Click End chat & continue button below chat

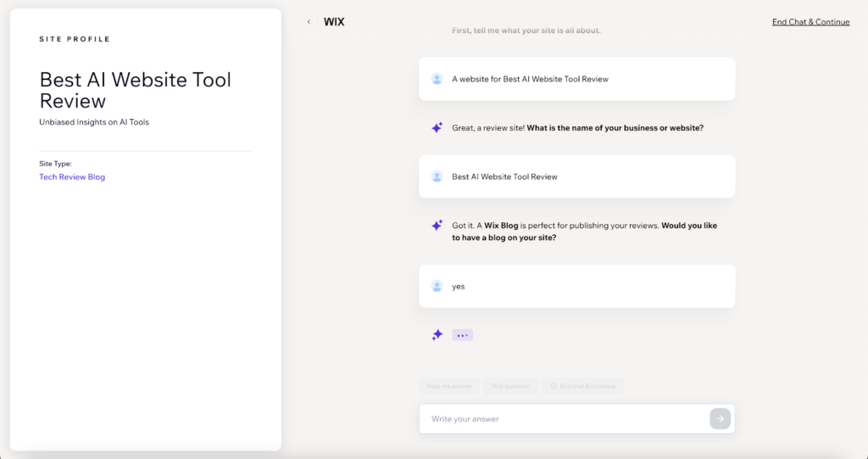coord(581,386)
